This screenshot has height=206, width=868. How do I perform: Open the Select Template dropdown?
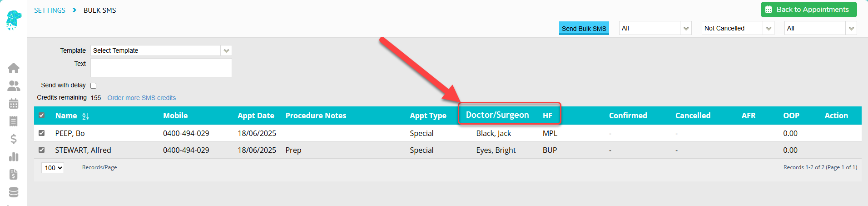[161, 50]
